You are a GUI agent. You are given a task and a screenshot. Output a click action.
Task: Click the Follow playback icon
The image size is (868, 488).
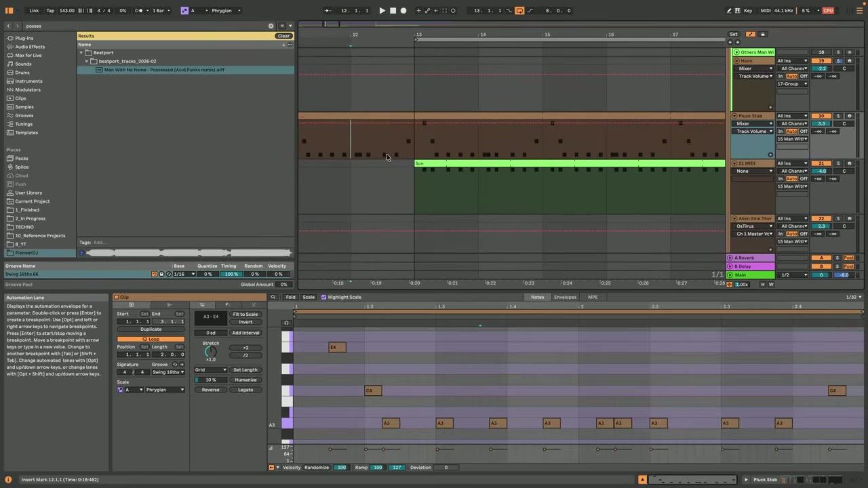328,10
